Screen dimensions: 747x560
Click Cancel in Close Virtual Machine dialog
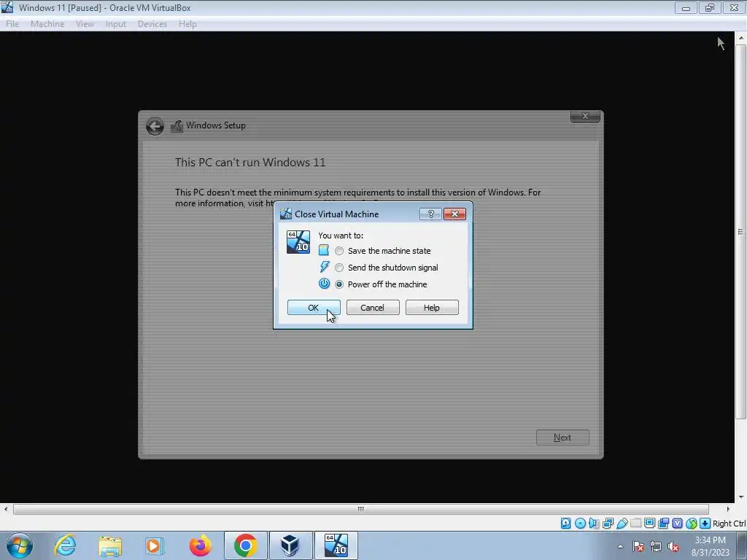(x=373, y=307)
